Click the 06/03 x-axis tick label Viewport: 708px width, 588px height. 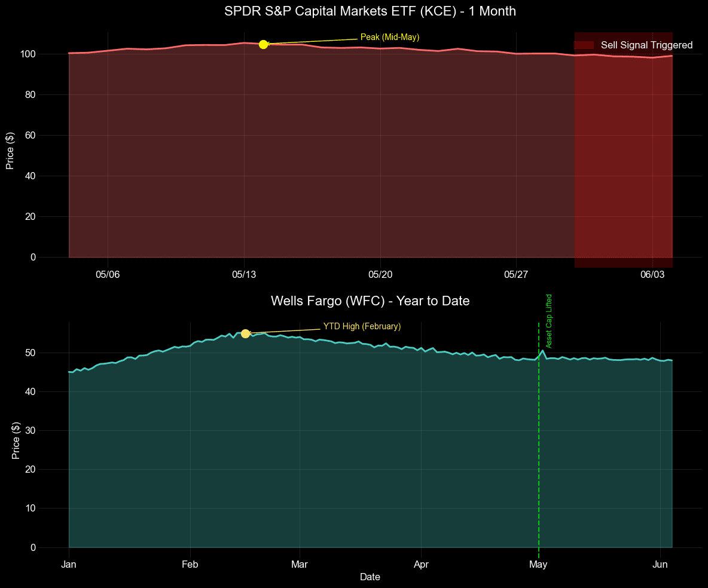click(x=652, y=275)
